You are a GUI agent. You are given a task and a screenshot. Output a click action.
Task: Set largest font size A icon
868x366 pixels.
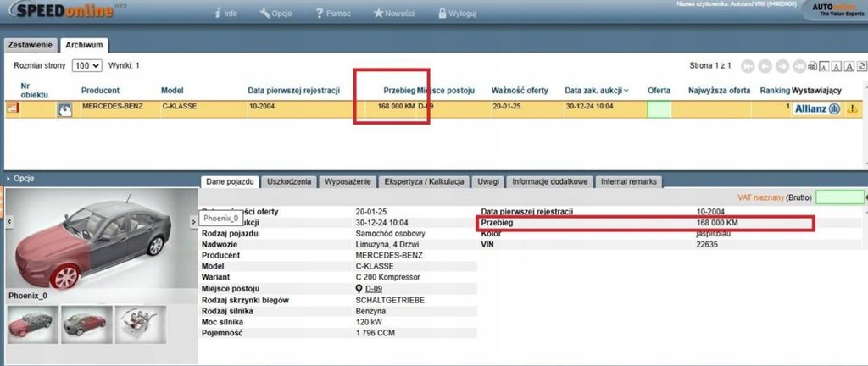pyautogui.click(x=849, y=66)
